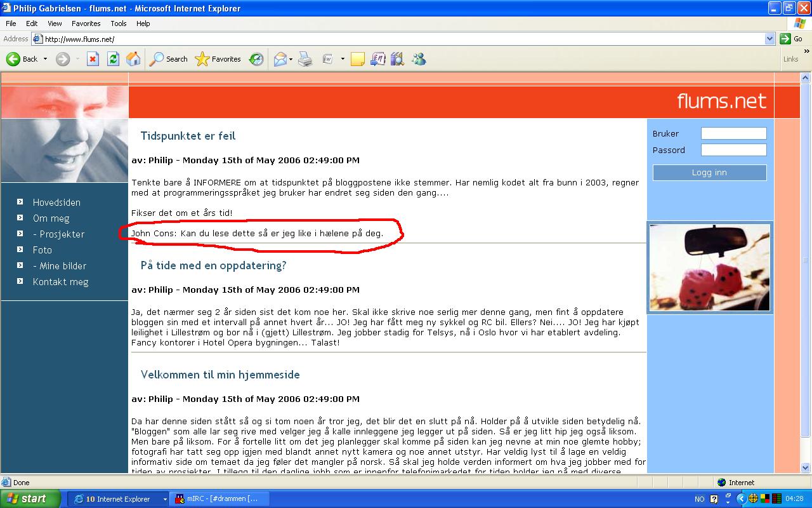812x508 pixels.
Task: Click the red-green meter tray icon
Action: tap(776, 498)
